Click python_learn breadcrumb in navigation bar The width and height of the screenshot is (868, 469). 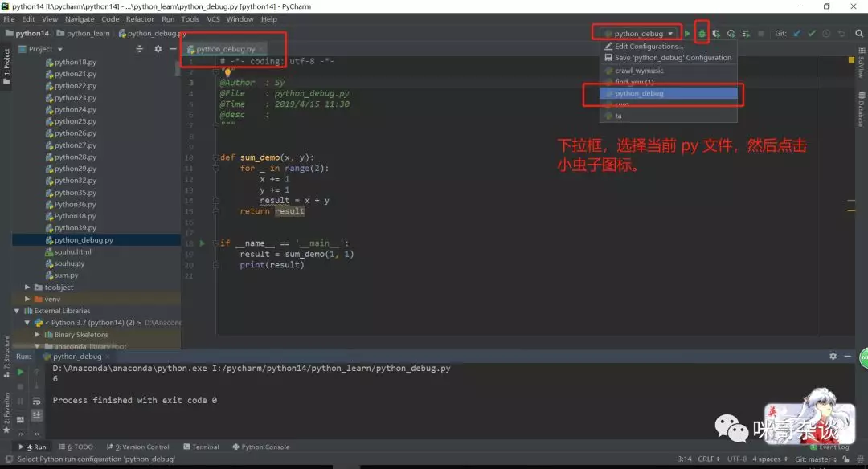click(83, 33)
